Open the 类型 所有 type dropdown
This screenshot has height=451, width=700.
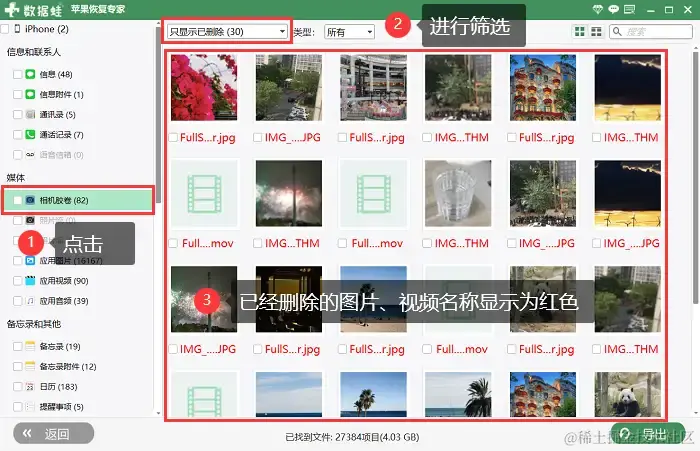click(349, 32)
